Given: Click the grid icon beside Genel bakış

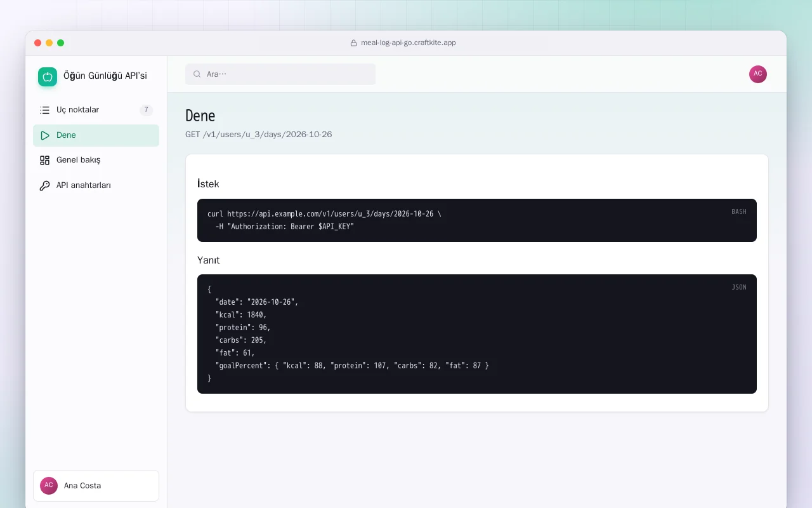Looking at the screenshot, I should 44,160.
